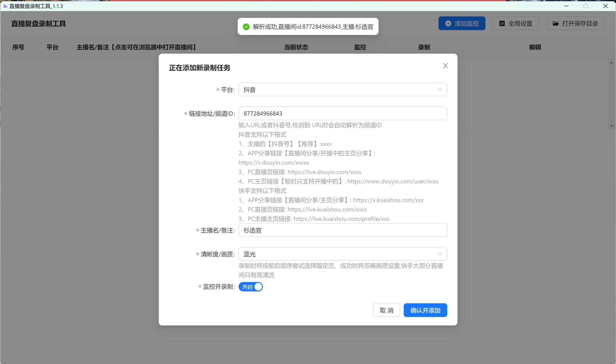Focus the 链接地址/频道ID input field
The height and width of the screenshot is (364, 616).
click(x=343, y=113)
